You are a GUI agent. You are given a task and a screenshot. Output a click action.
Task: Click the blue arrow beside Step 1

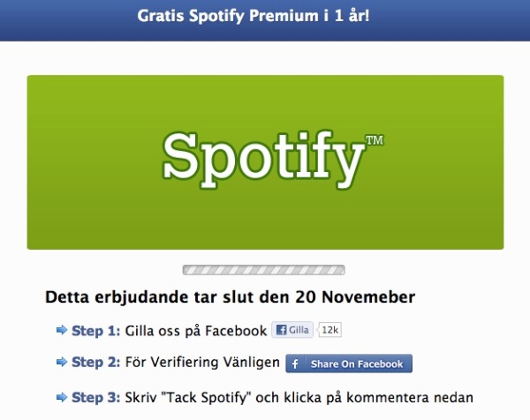coord(62,330)
